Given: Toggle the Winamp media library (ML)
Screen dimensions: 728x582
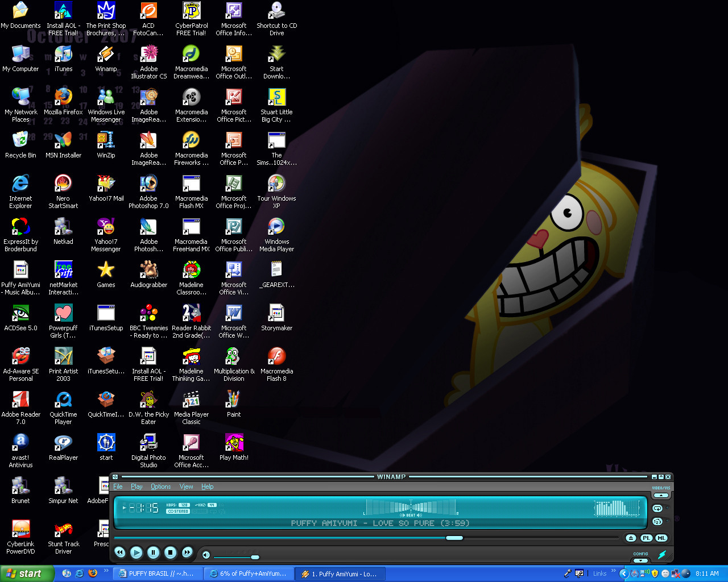Looking at the screenshot, I should point(661,538).
